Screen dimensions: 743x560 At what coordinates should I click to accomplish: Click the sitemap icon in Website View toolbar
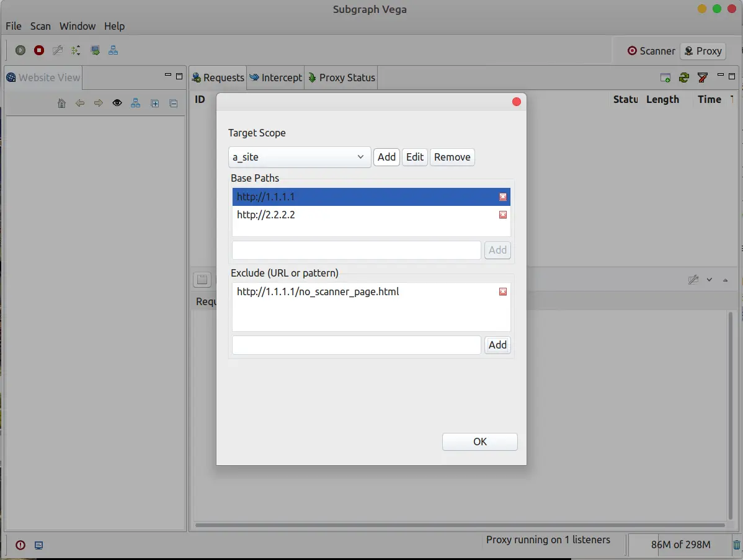click(x=136, y=103)
